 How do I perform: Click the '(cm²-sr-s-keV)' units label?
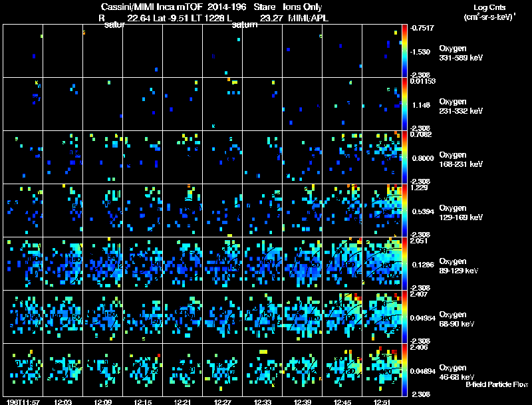coord(489,17)
